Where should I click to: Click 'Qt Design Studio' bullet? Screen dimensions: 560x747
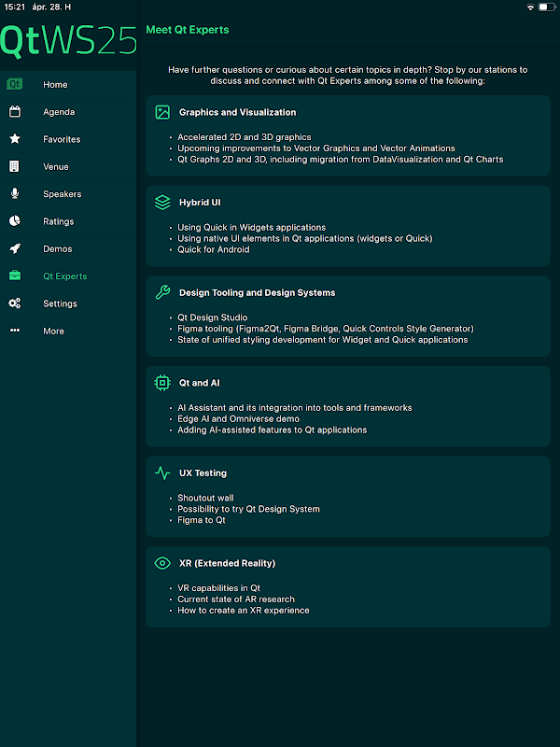pyautogui.click(x=213, y=317)
